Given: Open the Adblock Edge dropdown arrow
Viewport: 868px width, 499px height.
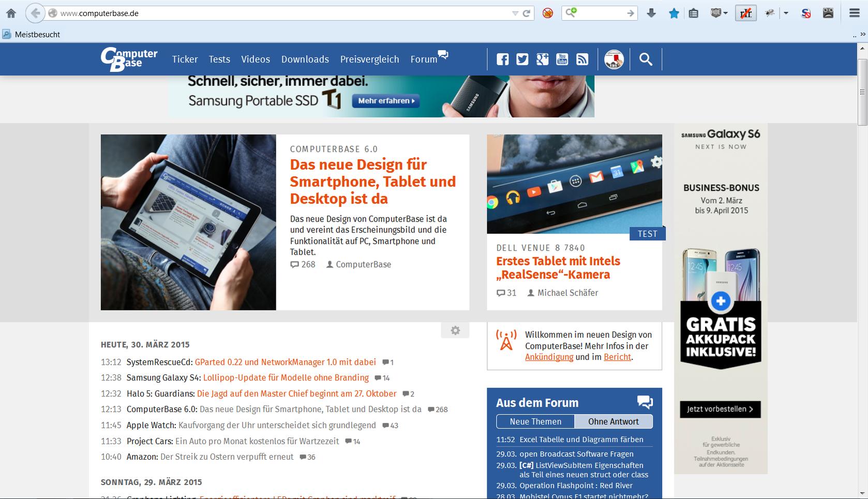Looking at the screenshot, I should point(726,13).
